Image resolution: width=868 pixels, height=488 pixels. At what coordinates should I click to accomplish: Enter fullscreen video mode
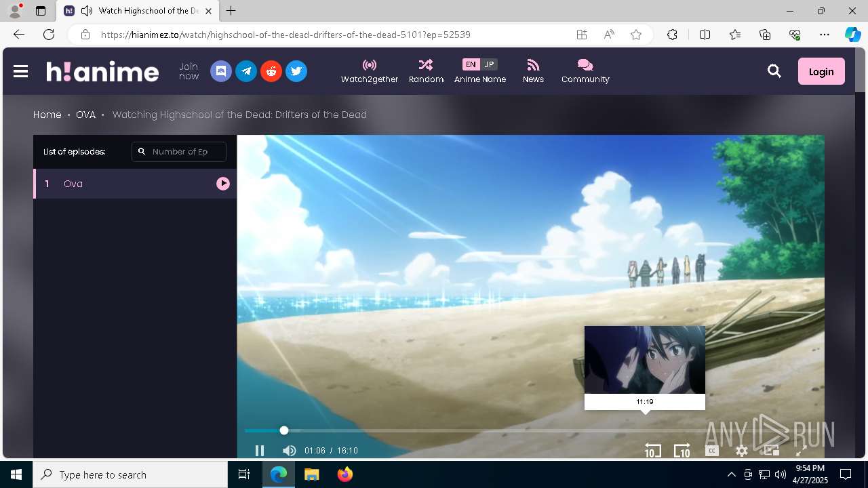(x=801, y=451)
